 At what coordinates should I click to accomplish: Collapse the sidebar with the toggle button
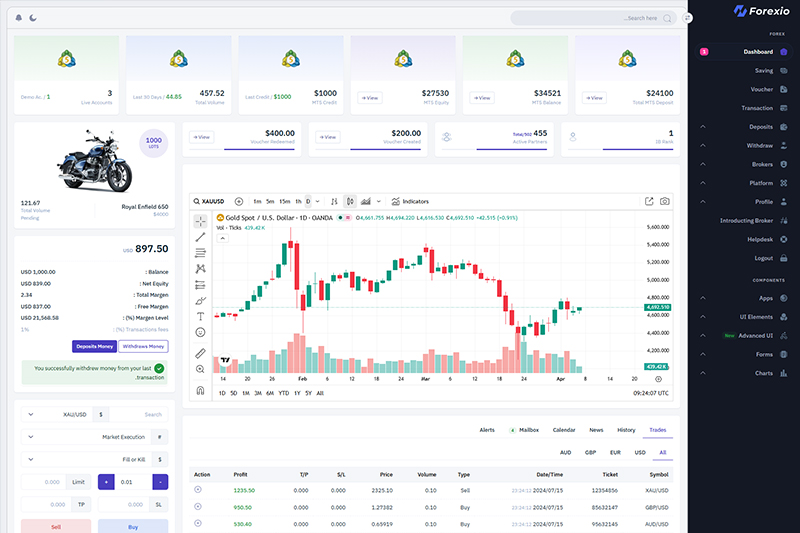pos(688,18)
